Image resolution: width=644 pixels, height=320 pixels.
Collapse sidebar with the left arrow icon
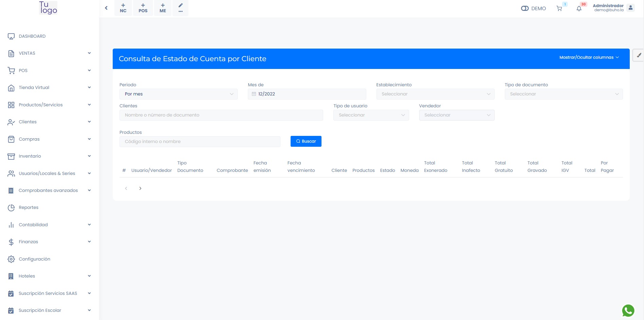tap(106, 8)
